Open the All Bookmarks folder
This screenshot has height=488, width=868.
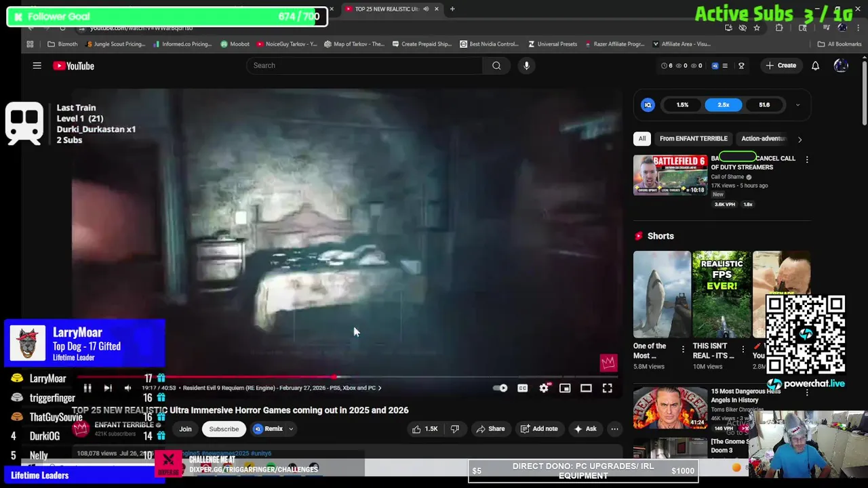pos(839,44)
